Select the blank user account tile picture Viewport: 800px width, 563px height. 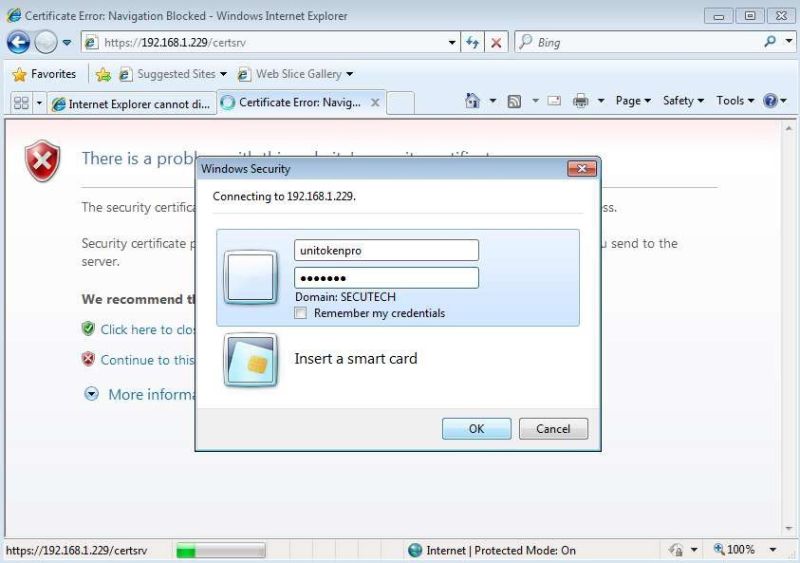point(251,277)
